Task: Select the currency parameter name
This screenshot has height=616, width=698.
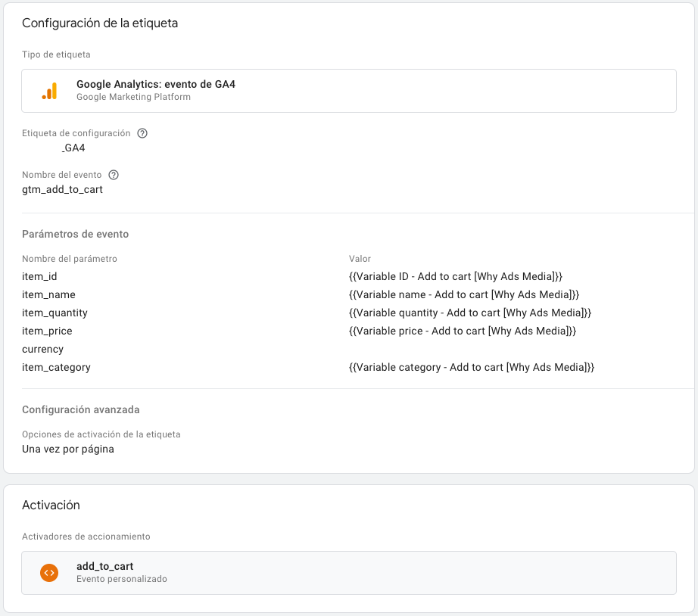Action: pyautogui.click(x=42, y=349)
